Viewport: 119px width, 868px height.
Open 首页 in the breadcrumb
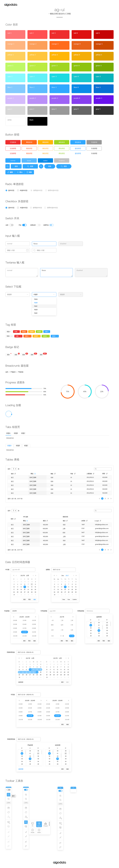[x=7, y=372]
